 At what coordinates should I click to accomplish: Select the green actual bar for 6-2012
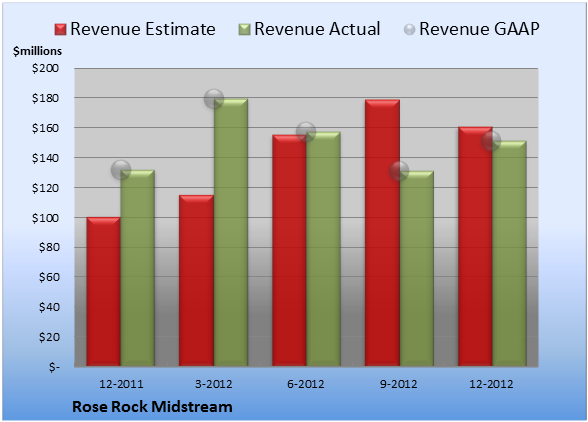click(x=323, y=249)
